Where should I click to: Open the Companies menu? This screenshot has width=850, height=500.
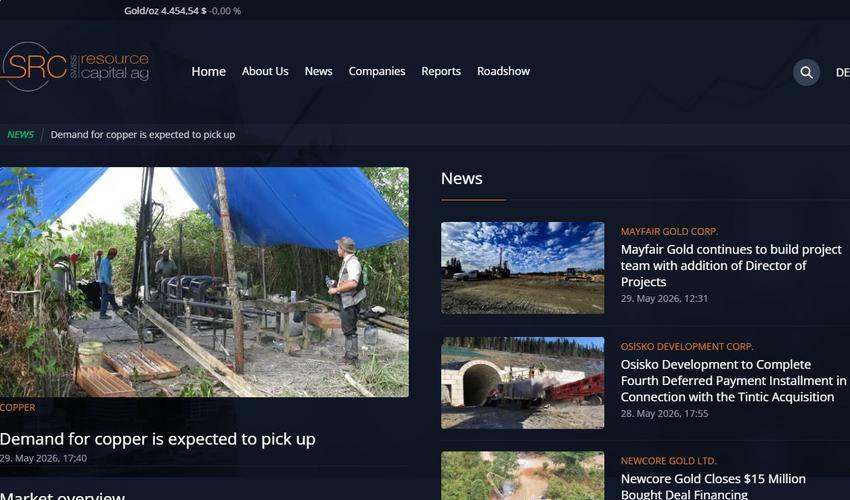click(377, 71)
